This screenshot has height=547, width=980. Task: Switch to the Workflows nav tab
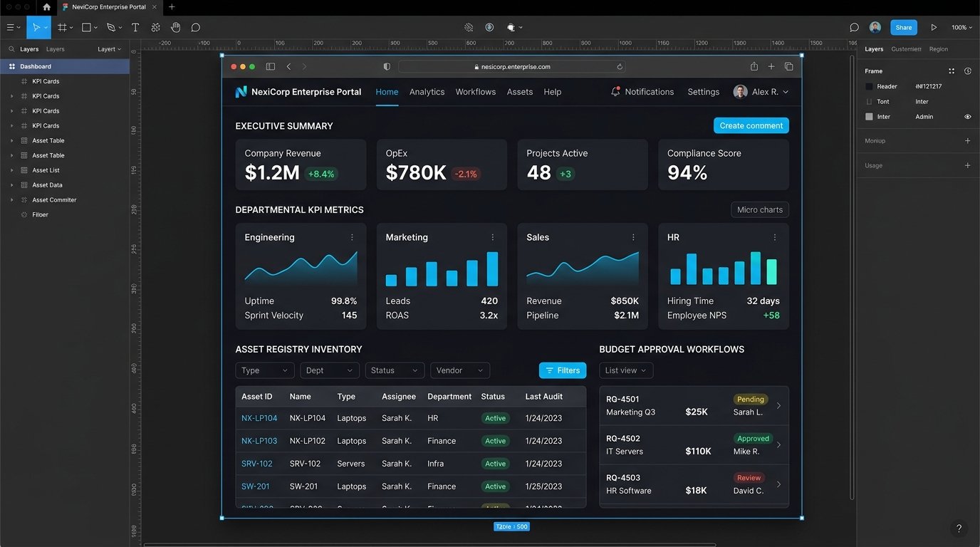click(x=475, y=92)
